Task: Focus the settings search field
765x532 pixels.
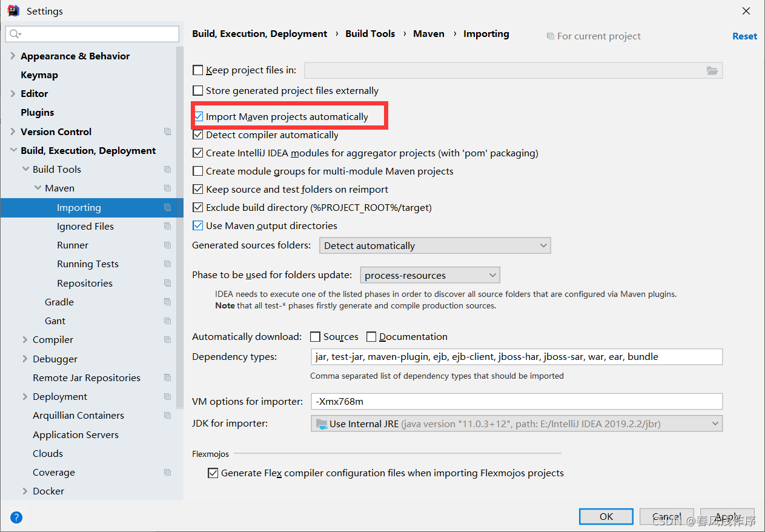Action: [x=92, y=34]
